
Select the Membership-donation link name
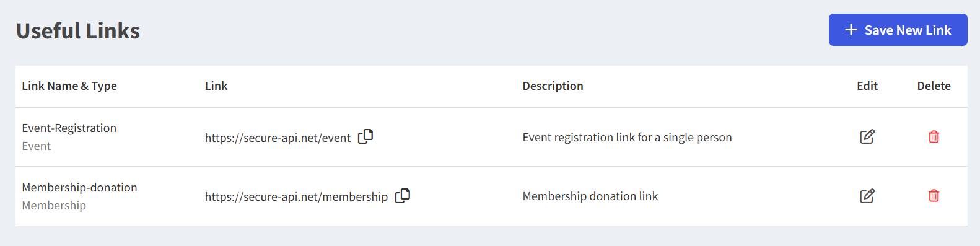(x=79, y=187)
